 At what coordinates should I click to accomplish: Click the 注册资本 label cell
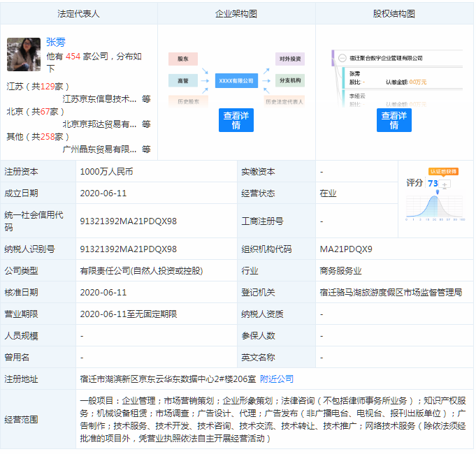[38, 171]
